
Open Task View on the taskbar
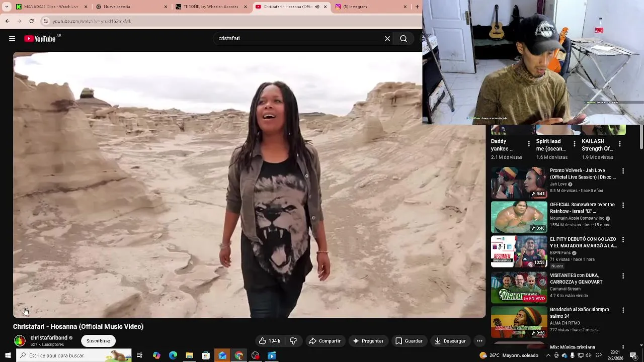pos(139,355)
